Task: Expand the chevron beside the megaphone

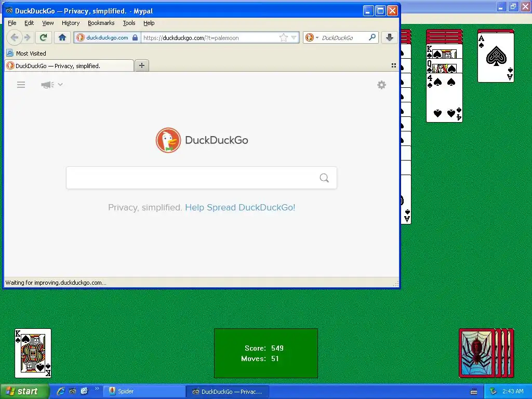Action: click(60, 84)
